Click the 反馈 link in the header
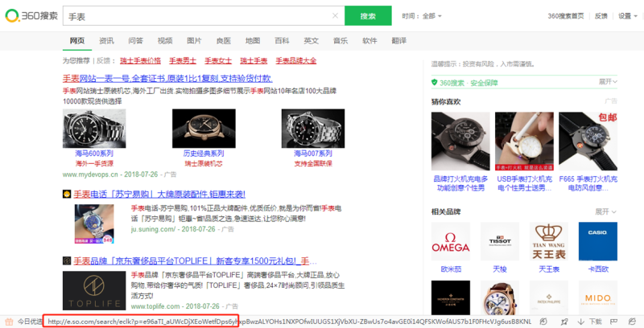 [601, 16]
